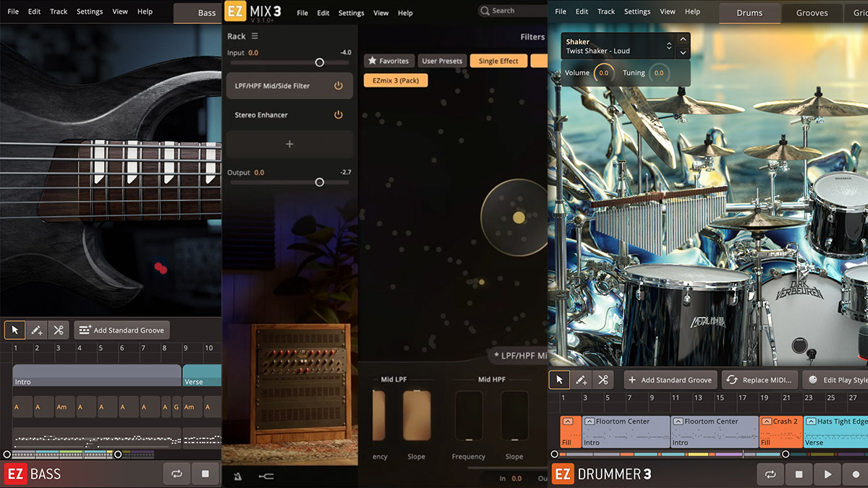This screenshot has width=868, height=488.
Task: Toggle loop mode in EZdrummer 3
Action: pyautogui.click(x=770, y=474)
